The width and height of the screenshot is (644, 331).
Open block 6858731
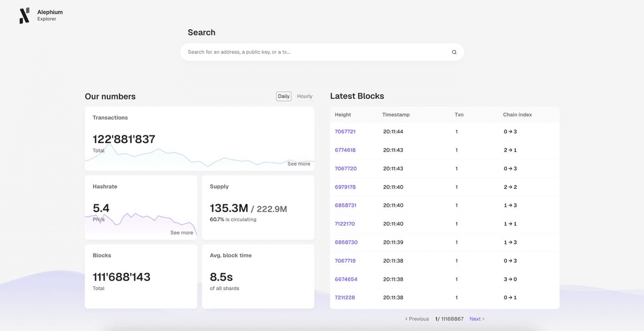346,205
